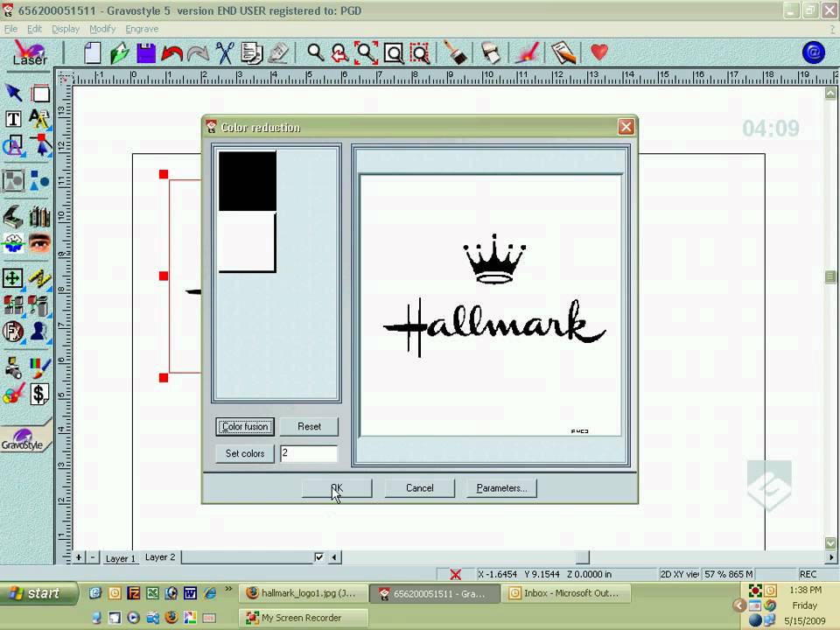840x630 pixels.
Task: Click the paintbrush toolbar icon
Action: (455, 53)
